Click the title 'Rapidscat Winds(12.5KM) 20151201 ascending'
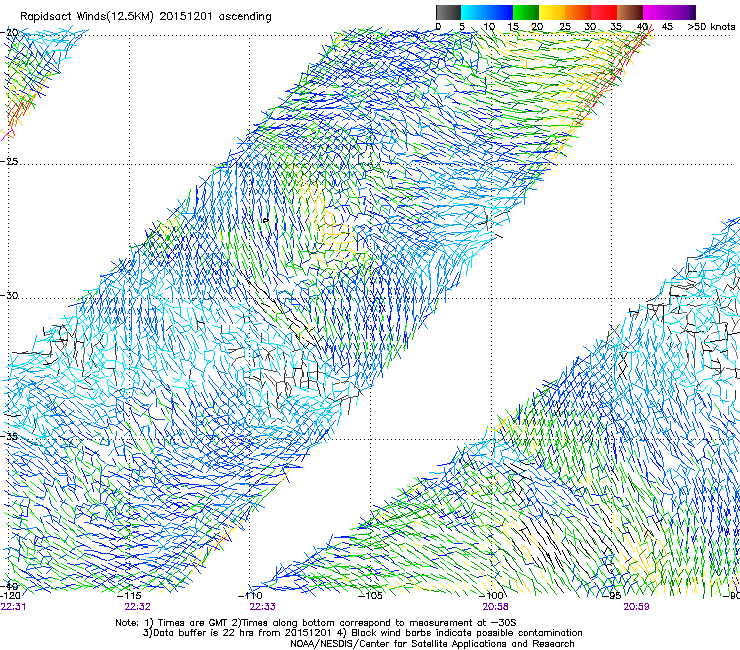The height and width of the screenshot is (650, 740). tap(146, 17)
